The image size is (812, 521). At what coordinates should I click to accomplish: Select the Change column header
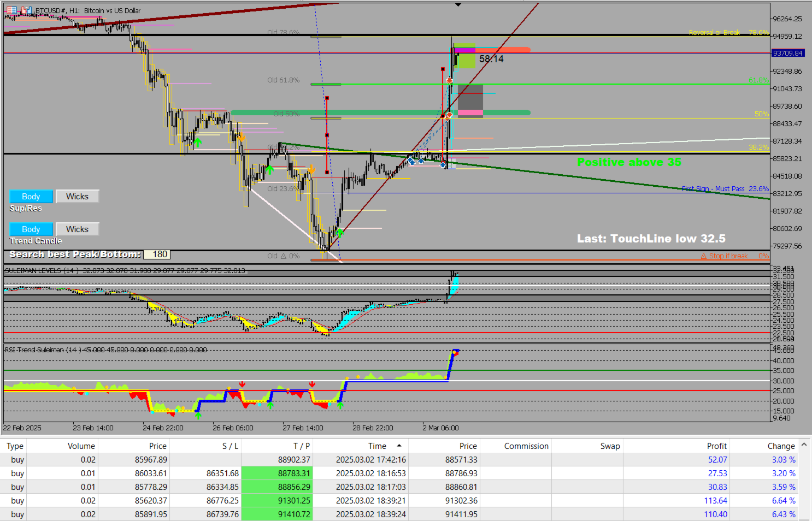(781, 446)
